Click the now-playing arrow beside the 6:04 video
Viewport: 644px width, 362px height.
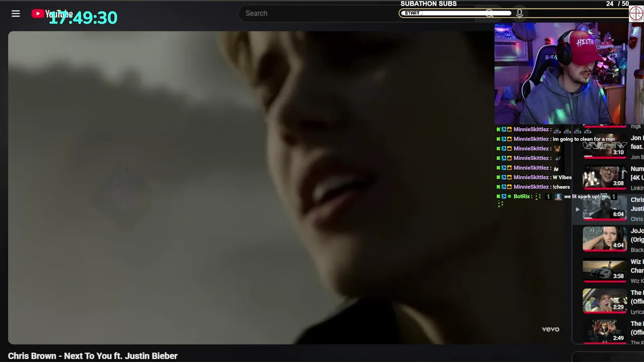point(577,209)
